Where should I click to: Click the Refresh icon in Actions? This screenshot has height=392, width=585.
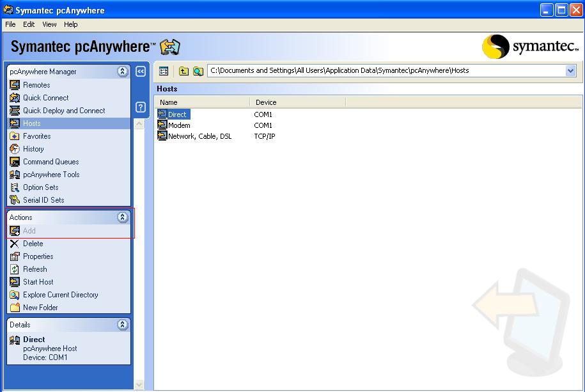(15, 269)
